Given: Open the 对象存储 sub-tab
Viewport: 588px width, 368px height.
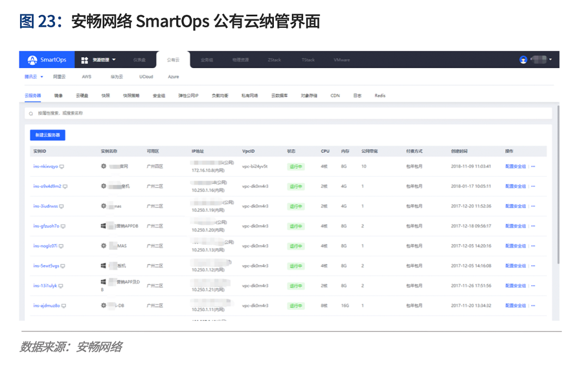Looking at the screenshot, I should point(309,96).
